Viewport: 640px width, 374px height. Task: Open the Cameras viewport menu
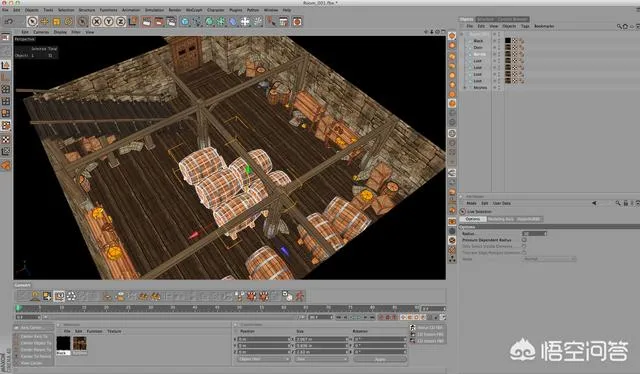(41, 32)
